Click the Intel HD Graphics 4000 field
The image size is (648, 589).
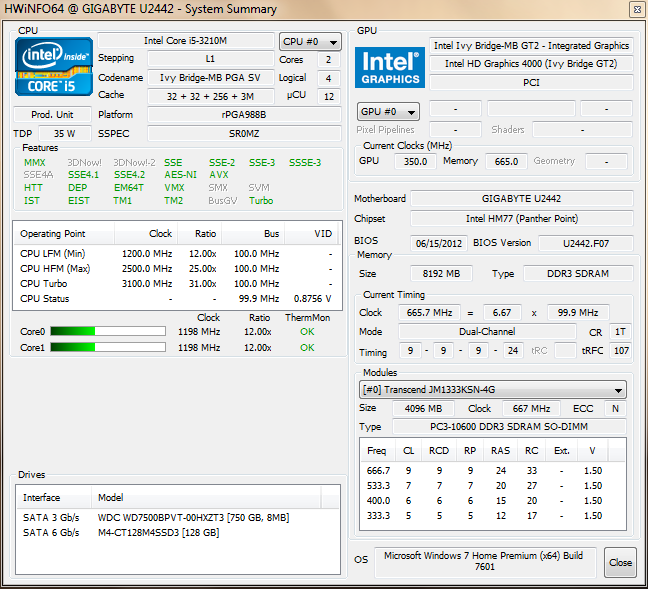(x=531, y=64)
